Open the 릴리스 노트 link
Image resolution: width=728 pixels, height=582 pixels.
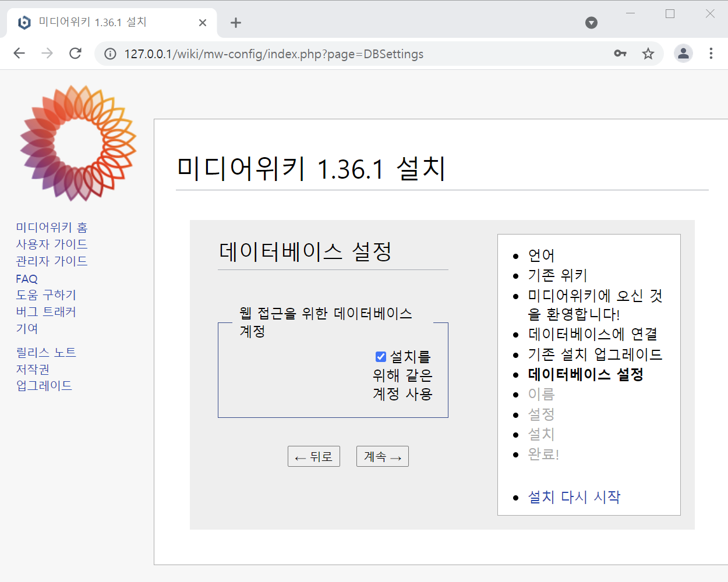click(x=45, y=352)
